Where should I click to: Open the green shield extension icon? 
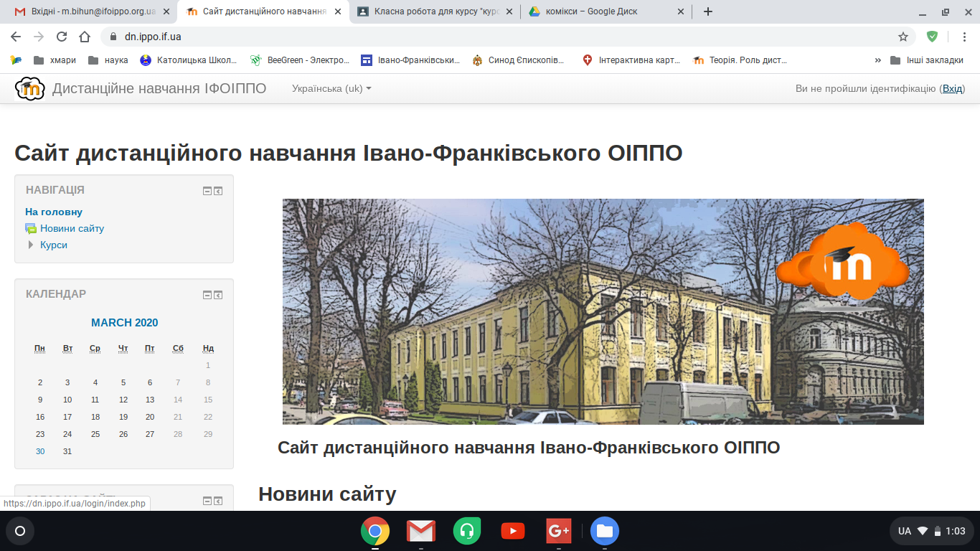click(x=932, y=37)
